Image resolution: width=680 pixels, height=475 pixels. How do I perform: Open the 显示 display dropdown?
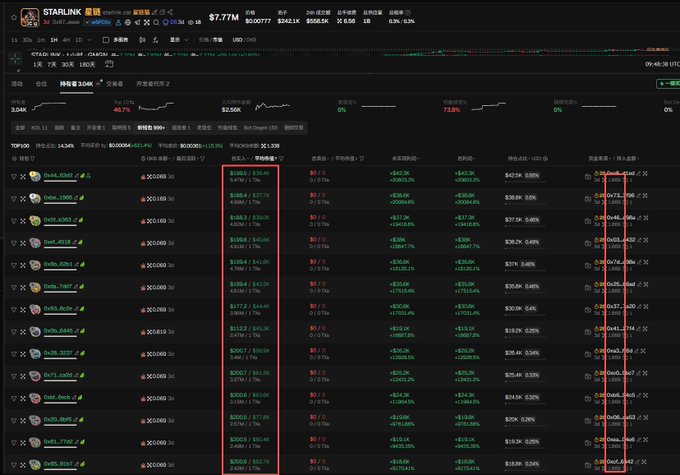tap(179, 40)
